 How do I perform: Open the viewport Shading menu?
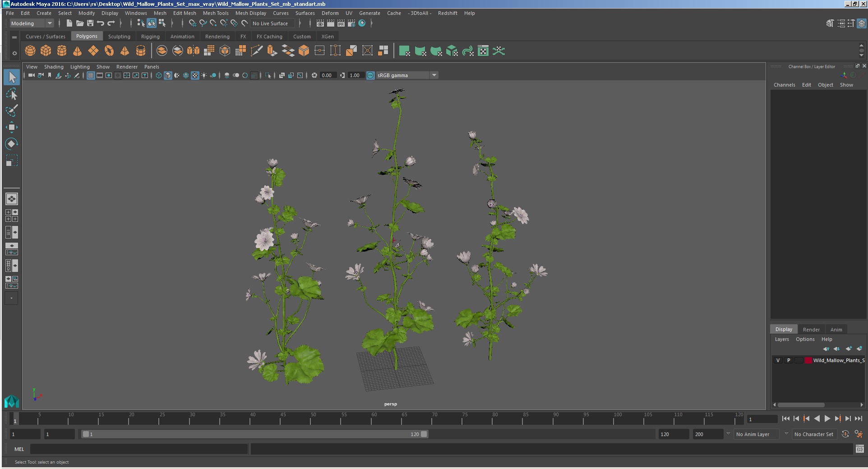click(x=54, y=67)
